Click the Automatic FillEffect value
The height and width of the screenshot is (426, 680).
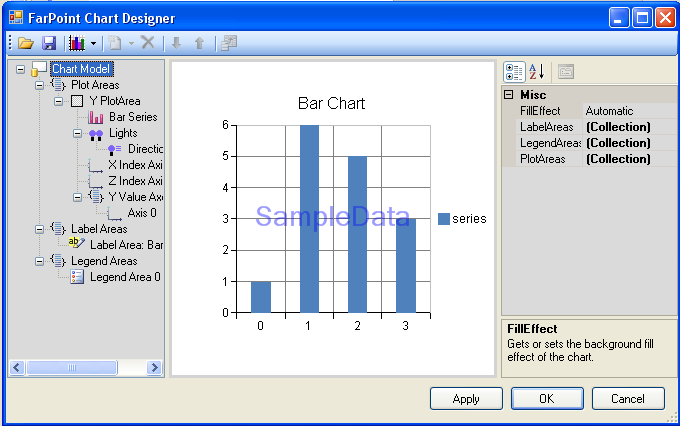click(x=609, y=111)
